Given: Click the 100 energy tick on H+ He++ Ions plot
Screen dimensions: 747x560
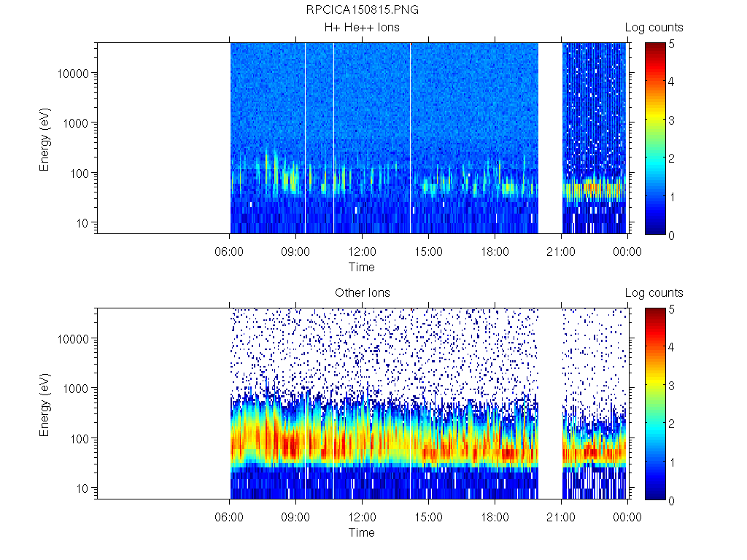Looking at the screenshot, I should (x=80, y=174).
